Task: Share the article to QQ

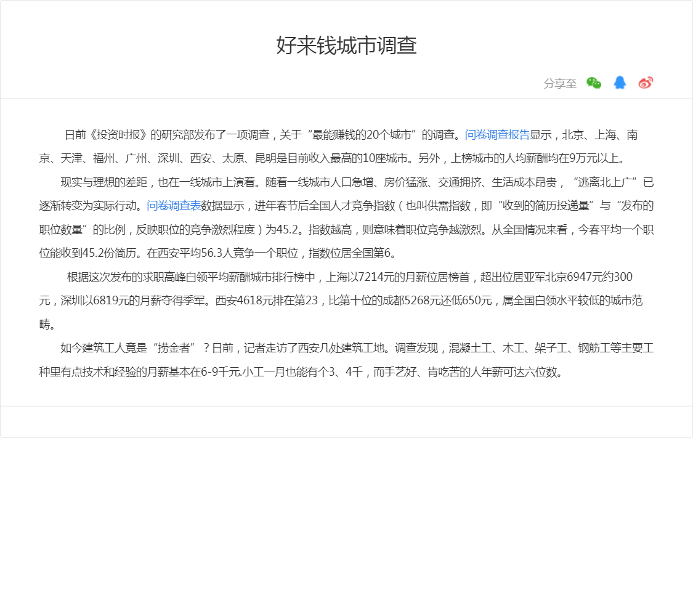Action: [620, 83]
